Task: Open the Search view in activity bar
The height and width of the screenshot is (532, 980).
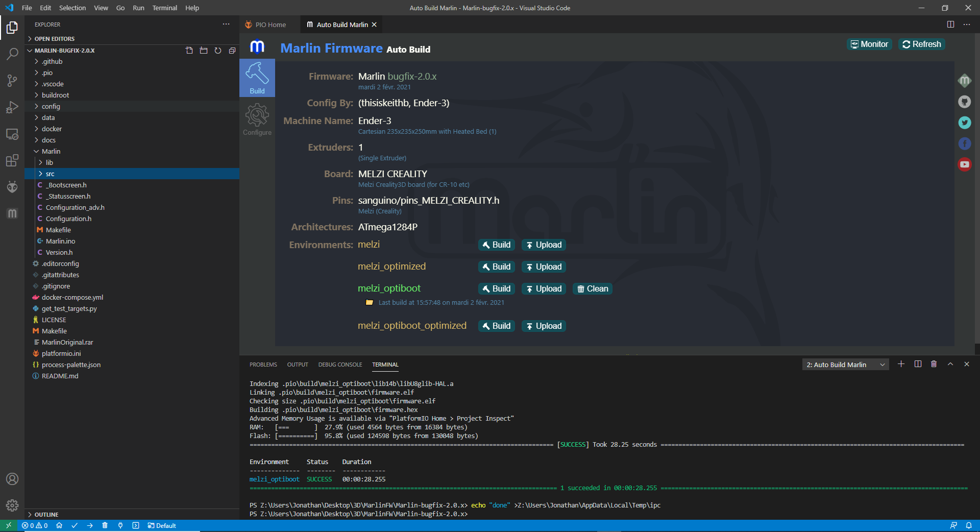Action: click(12, 54)
